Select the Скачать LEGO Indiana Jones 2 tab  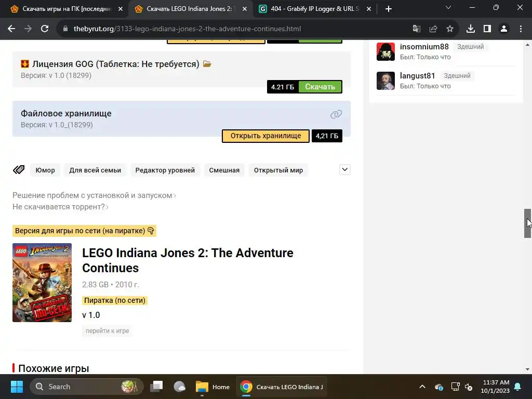pyautogui.click(x=190, y=9)
